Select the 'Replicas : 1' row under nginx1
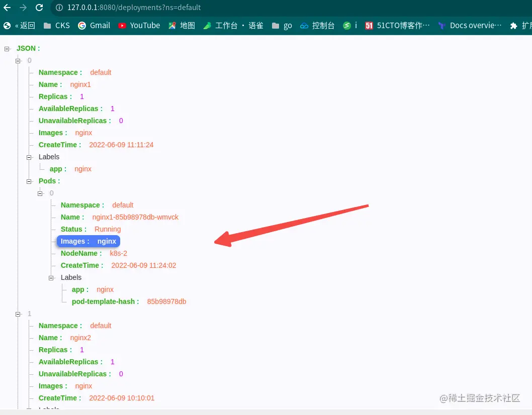This screenshot has height=415, width=532. coord(61,96)
